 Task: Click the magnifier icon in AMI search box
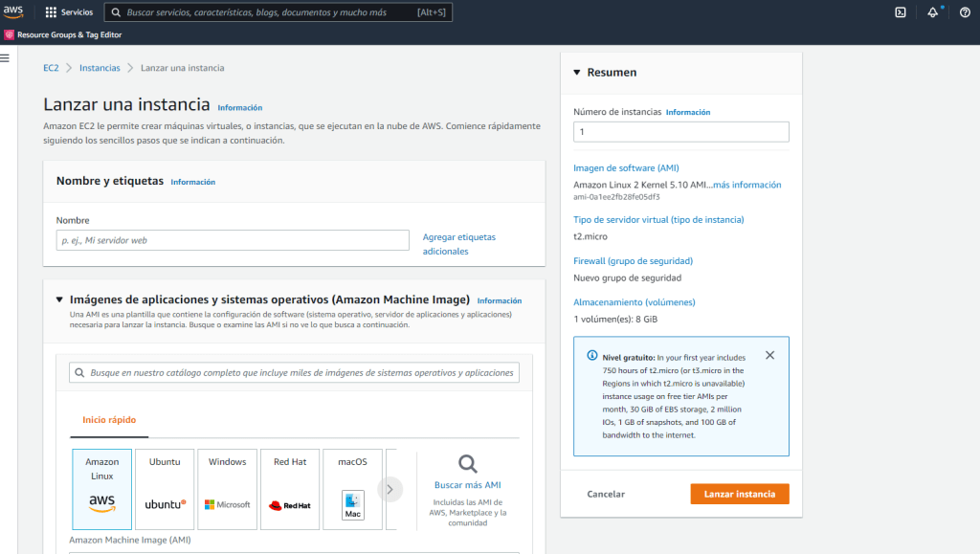point(79,372)
